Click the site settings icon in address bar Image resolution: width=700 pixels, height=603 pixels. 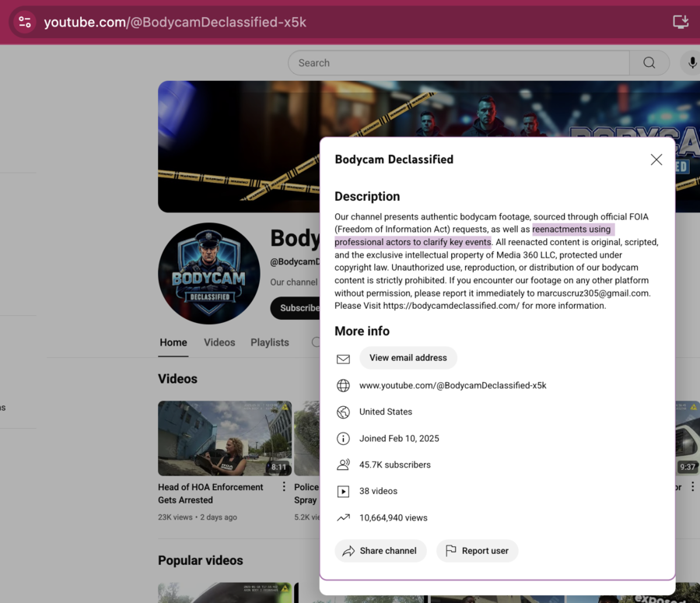coord(25,22)
